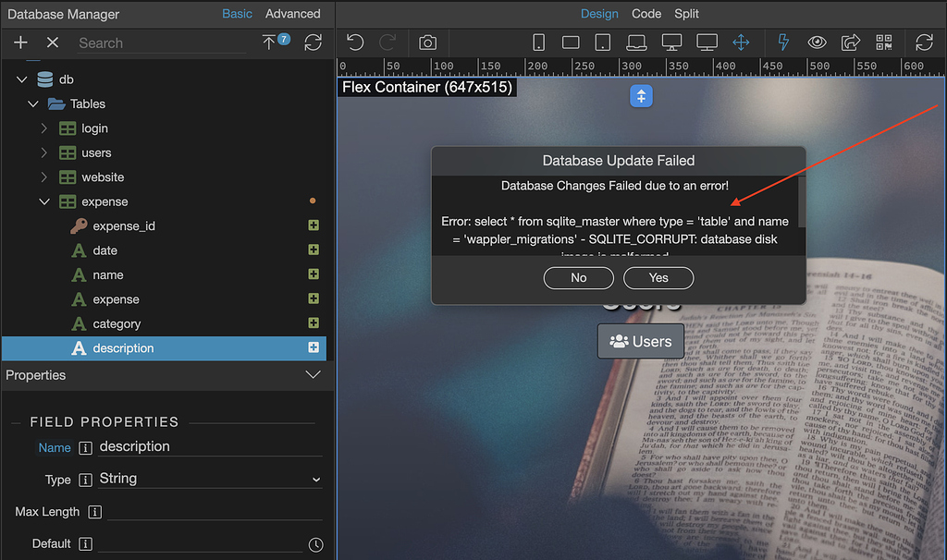Click the undo arrow in toolbar
The image size is (947, 560).
[355, 43]
